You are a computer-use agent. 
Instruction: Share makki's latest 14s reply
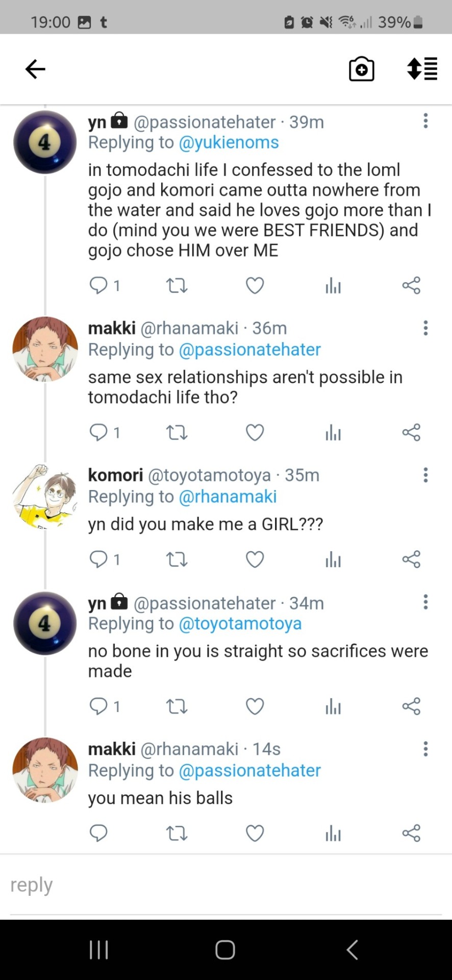pyautogui.click(x=411, y=833)
